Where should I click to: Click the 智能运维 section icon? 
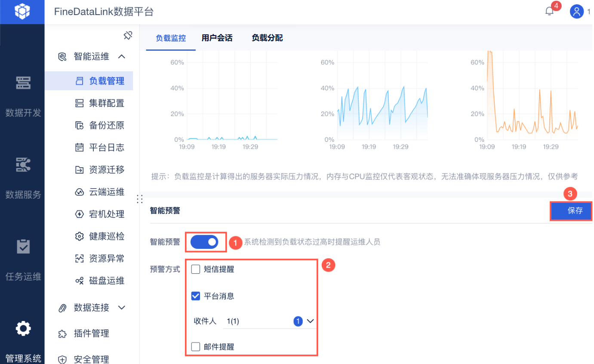(62, 56)
